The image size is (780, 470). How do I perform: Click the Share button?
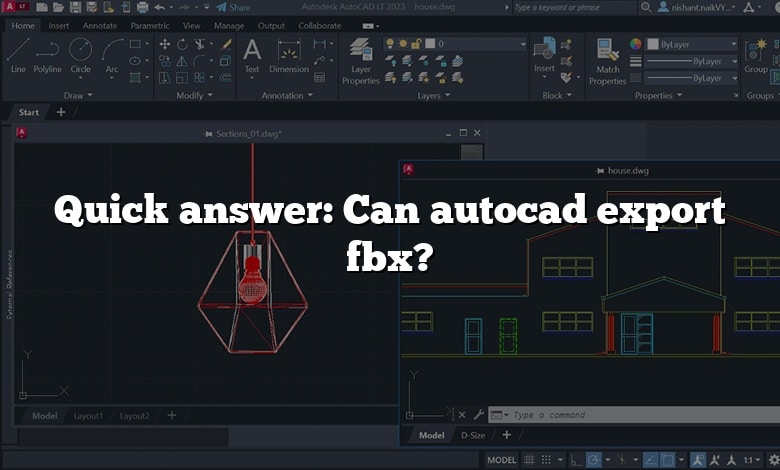click(233, 7)
